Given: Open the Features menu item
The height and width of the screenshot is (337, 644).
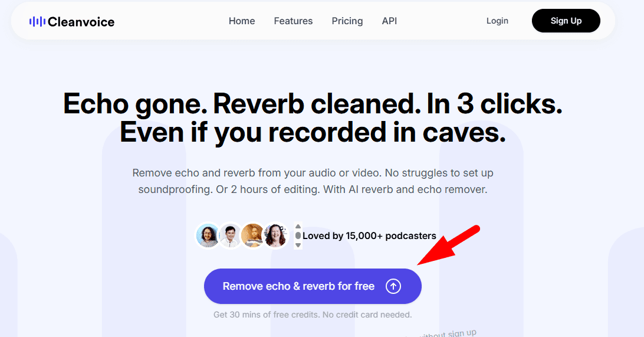Looking at the screenshot, I should (293, 21).
